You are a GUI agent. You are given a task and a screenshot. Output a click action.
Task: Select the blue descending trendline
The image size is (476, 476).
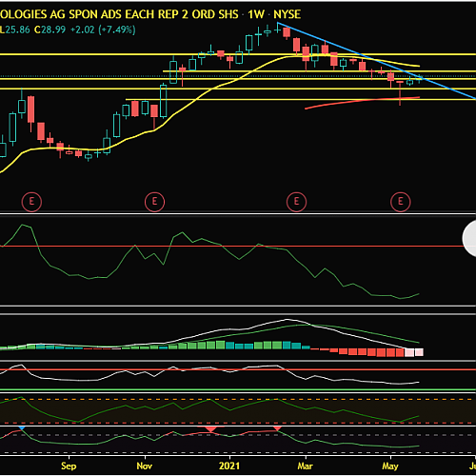(x=378, y=61)
